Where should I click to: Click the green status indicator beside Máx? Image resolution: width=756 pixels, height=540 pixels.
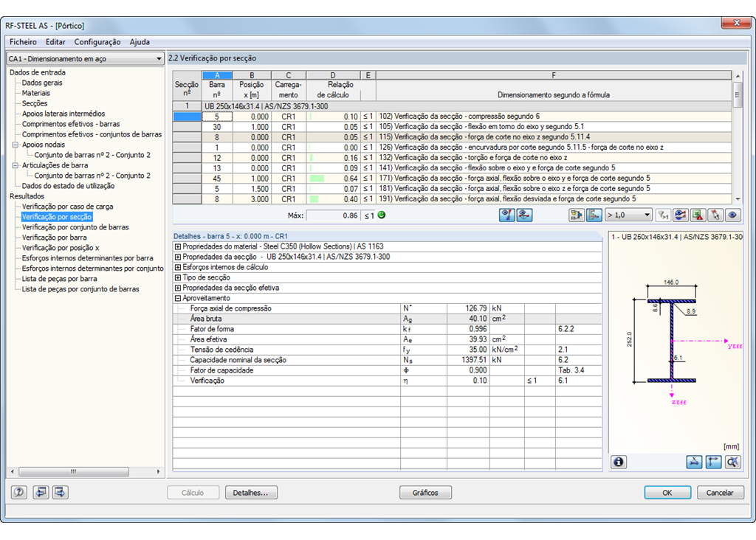(382, 215)
